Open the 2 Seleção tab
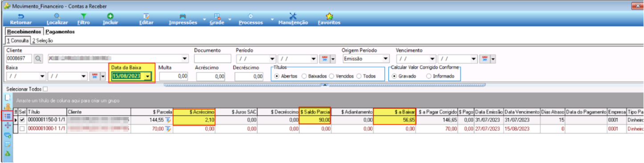 click(42, 40)
